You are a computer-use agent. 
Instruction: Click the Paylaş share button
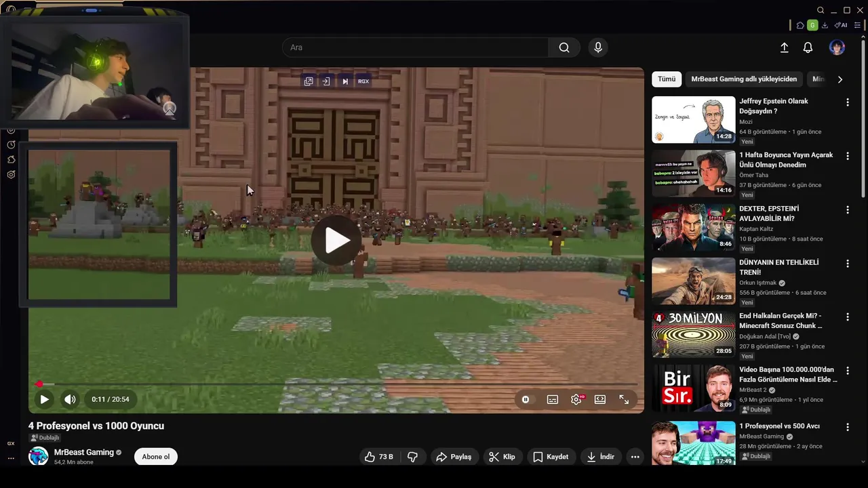pos(454,457)
